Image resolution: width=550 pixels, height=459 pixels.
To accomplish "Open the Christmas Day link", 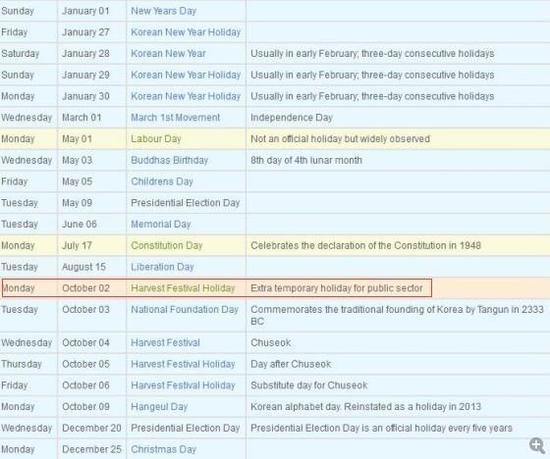I will [x=163, y=449].
